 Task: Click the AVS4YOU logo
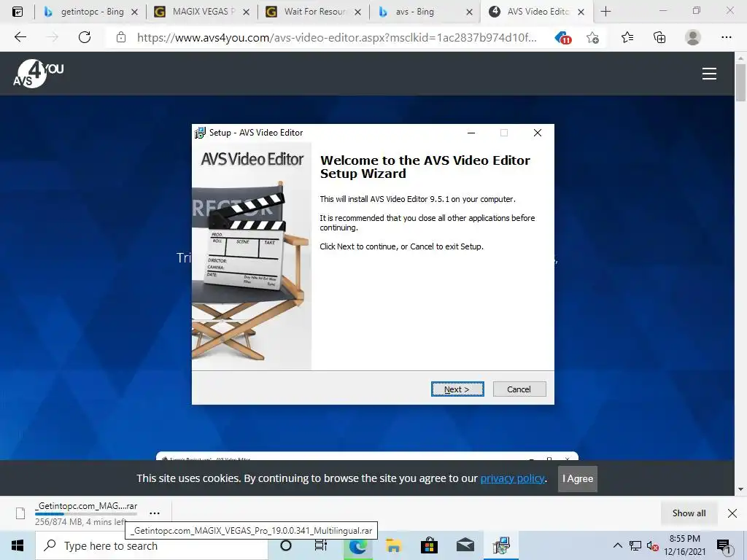39,74
